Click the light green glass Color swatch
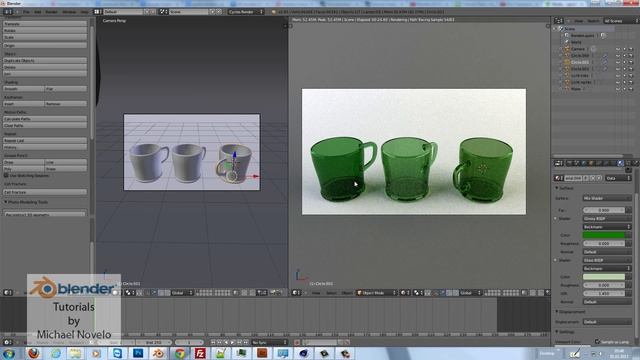The image size is (640, 360). click(604, 277)
